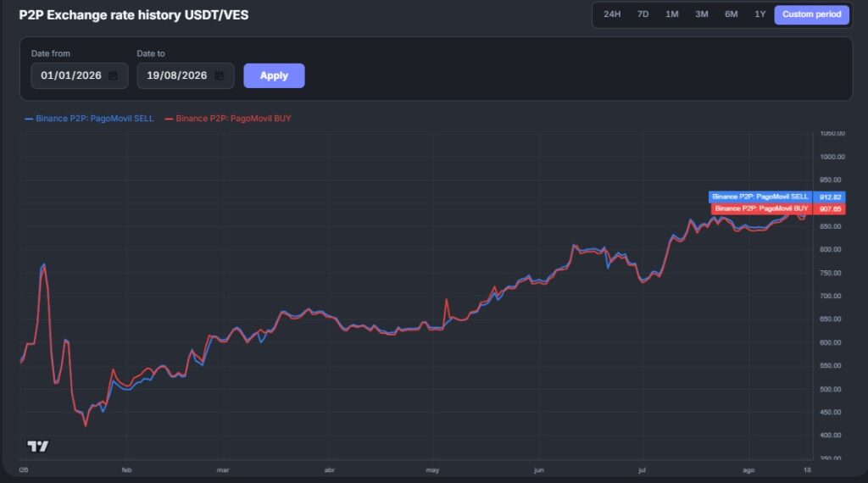This screenshot has height=483, width=868.
Task: Choose the 6M period tab
Action: [x=732, y=14]
